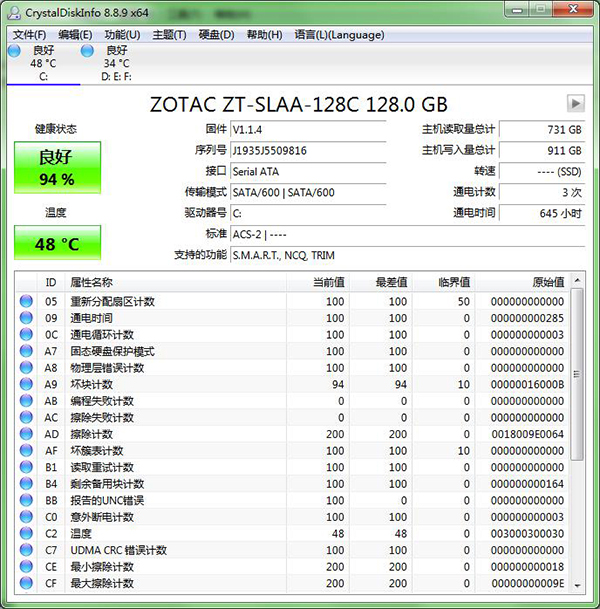Click the next disk arrow button

tap(576, 103)
